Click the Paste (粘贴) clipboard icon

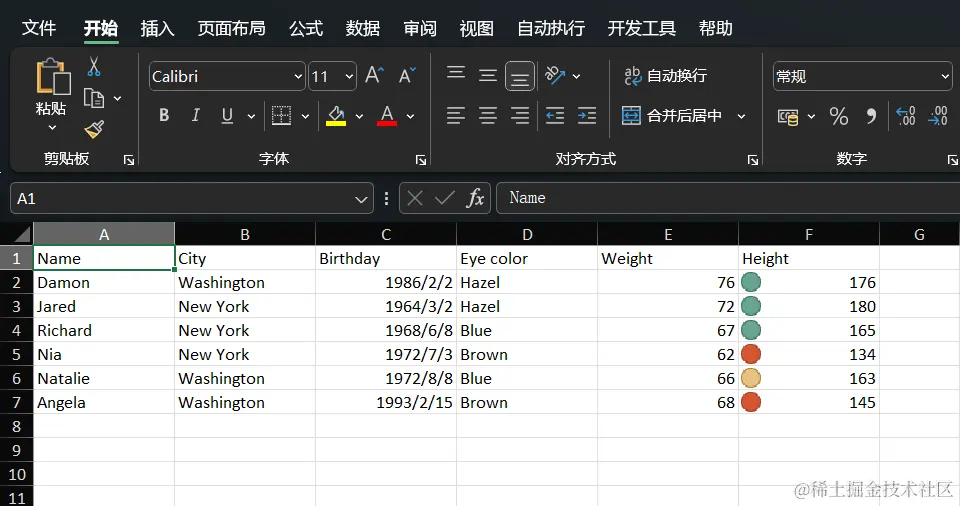click(53, 76)
